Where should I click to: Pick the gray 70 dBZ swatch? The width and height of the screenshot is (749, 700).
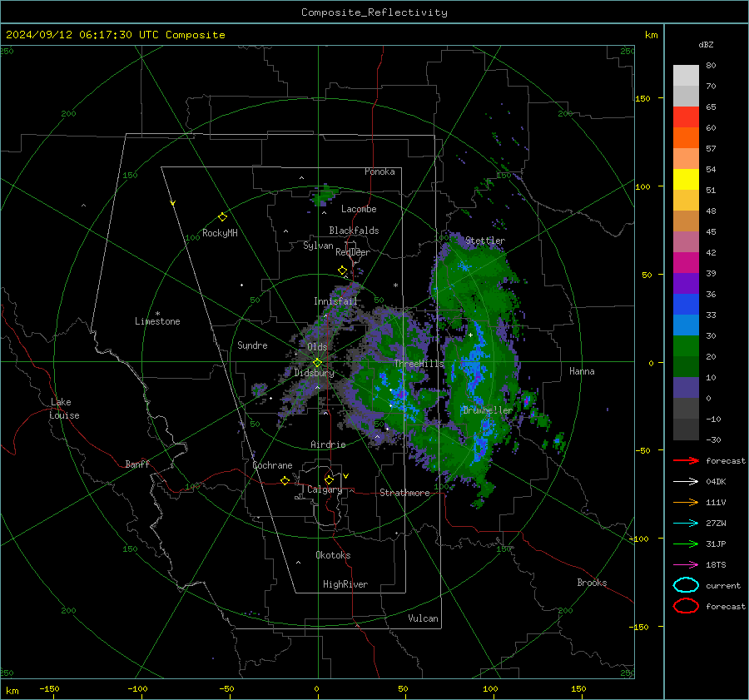click(x=686, y=96)
